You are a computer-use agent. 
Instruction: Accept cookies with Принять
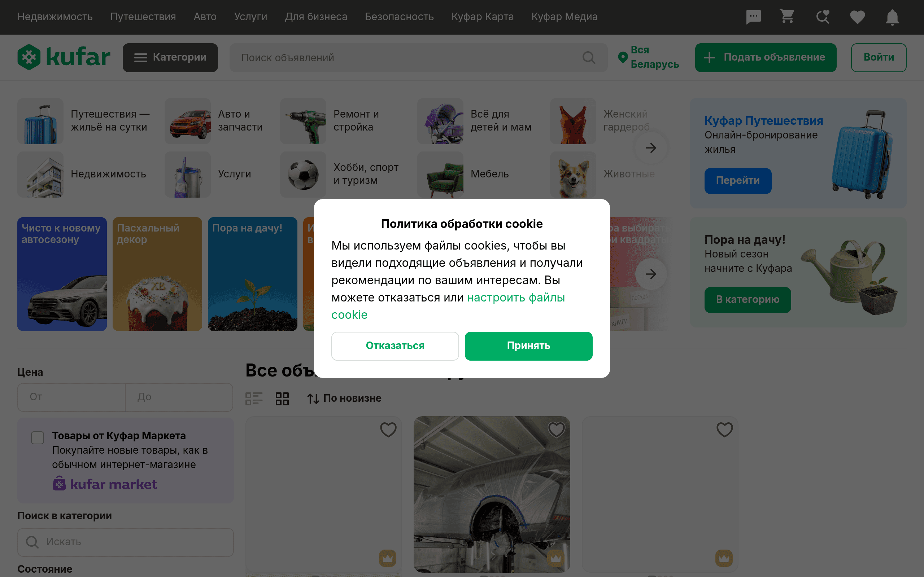[x=528, y=346]
